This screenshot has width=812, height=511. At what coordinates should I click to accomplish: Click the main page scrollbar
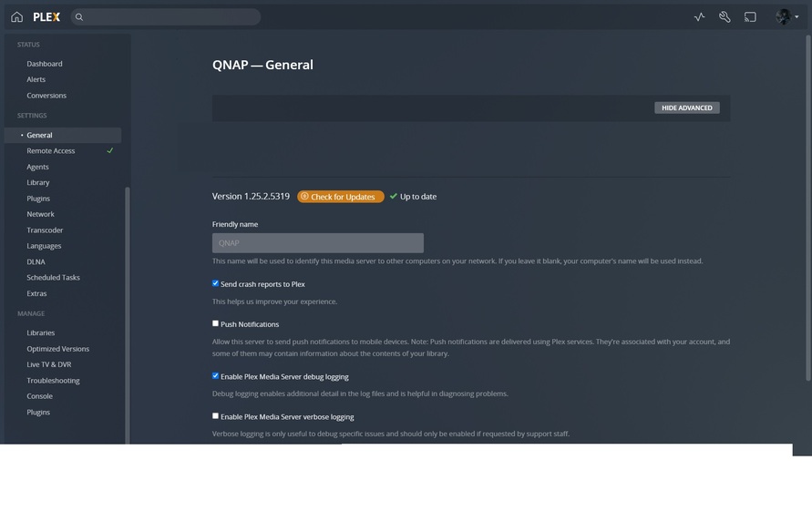pos(807,208)
